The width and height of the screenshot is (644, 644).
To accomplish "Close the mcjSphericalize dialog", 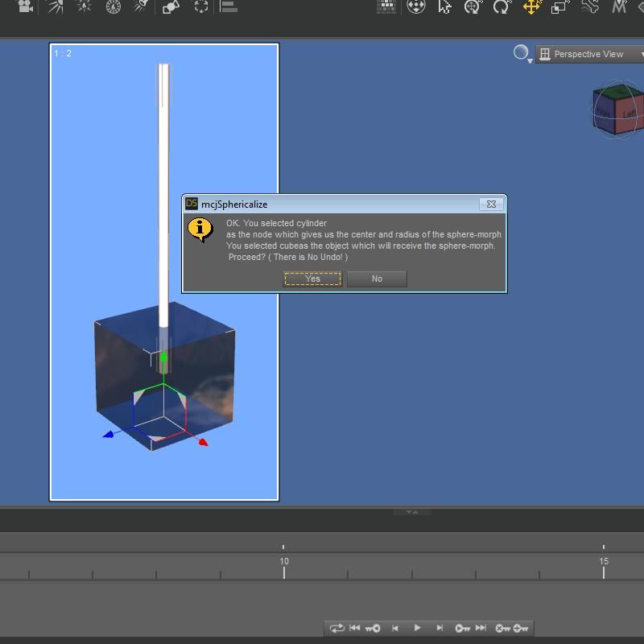I will [x=491, y=204].
